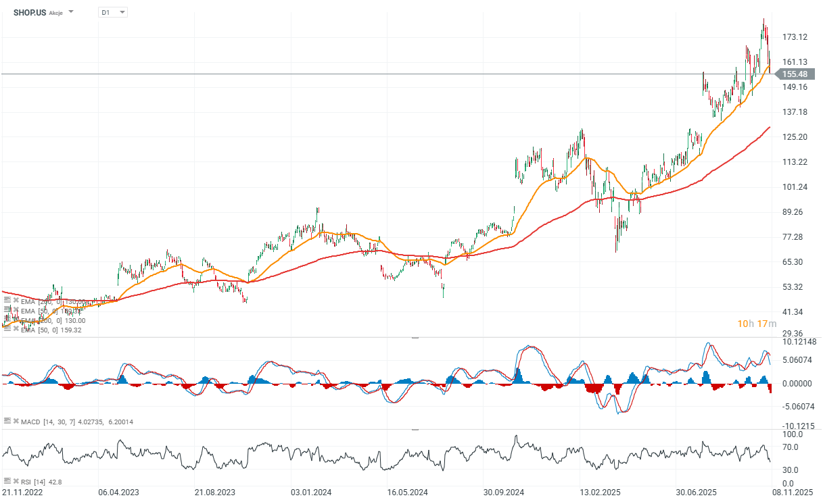The width and height of the screenshot is (823, 504).
Task: Click the 173.12 price axis value
Action: pos(795,36)
